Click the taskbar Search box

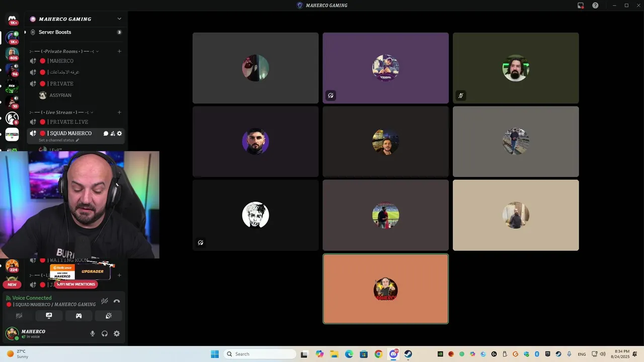point(260,354)
